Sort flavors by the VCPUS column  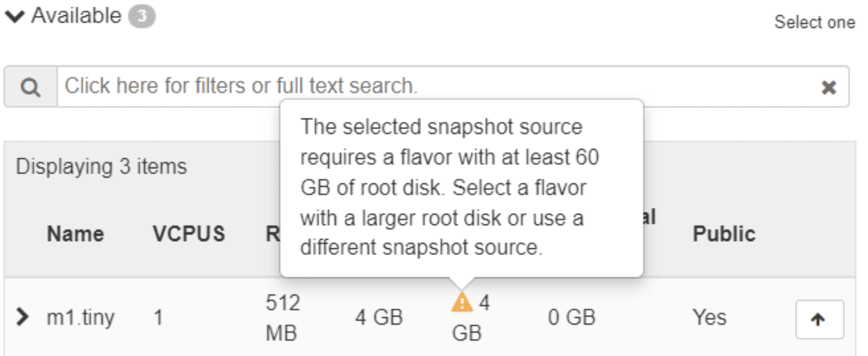(188, 234)
